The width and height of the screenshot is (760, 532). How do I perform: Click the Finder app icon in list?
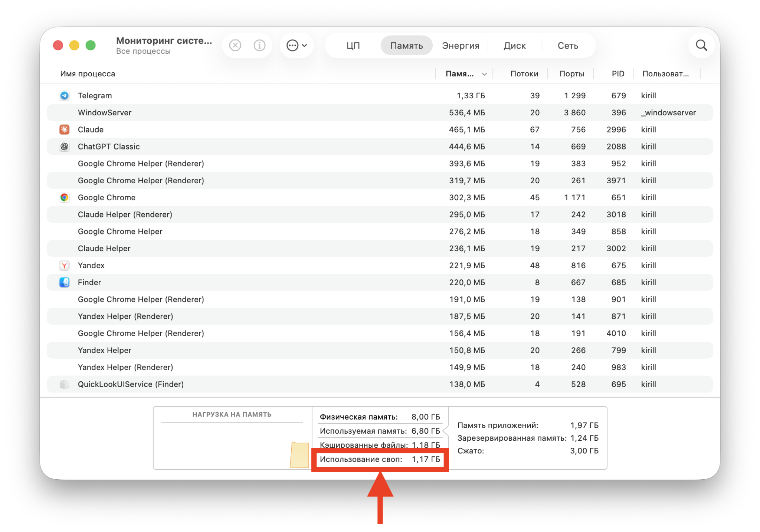click(x=64, y=282)
